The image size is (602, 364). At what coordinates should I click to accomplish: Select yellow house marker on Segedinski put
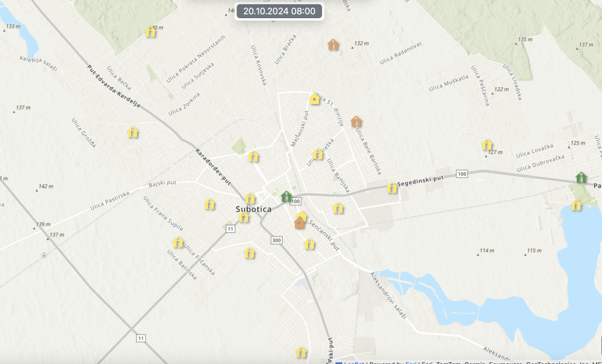(392, 188)
